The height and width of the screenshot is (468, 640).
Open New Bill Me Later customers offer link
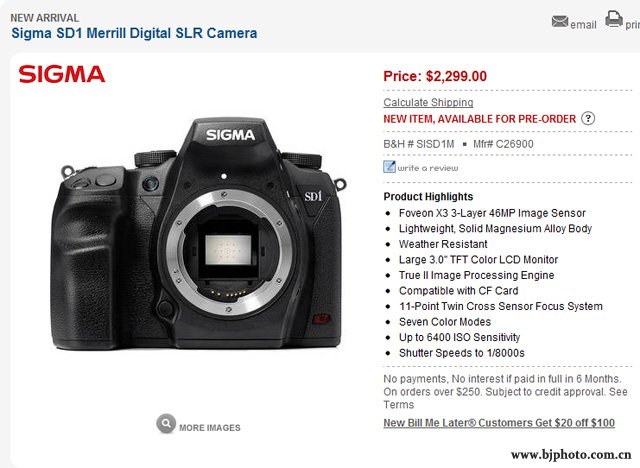point(499,423)
